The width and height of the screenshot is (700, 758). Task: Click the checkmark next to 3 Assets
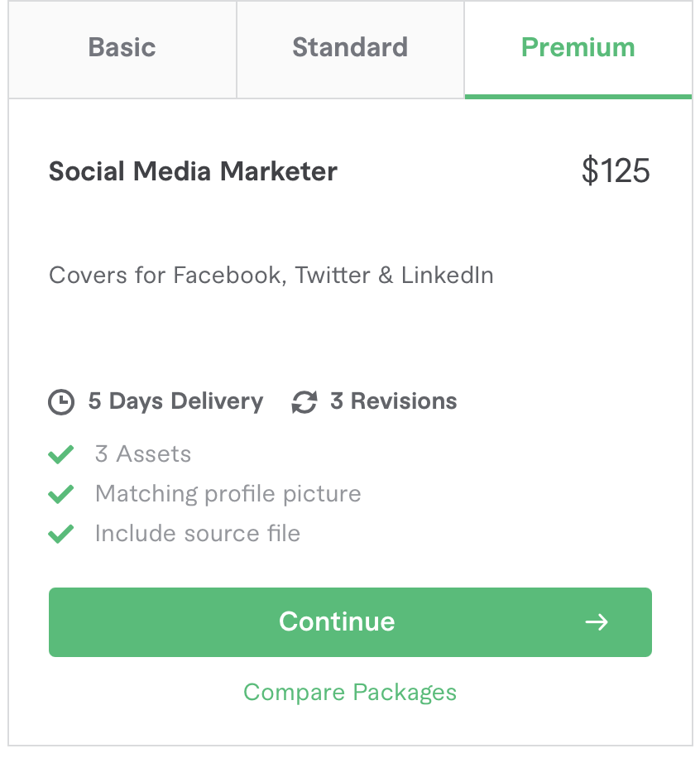click(x=61, y=454)
